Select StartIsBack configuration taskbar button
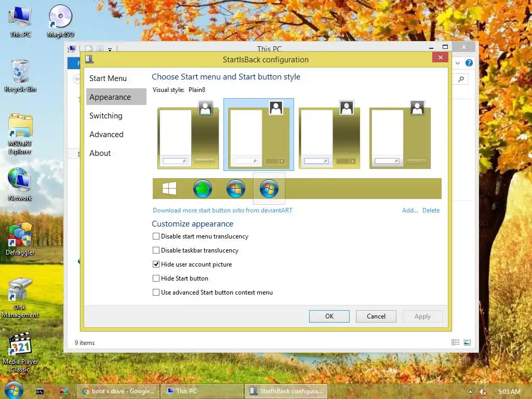 pyautogui.click(x=286, y=391)
